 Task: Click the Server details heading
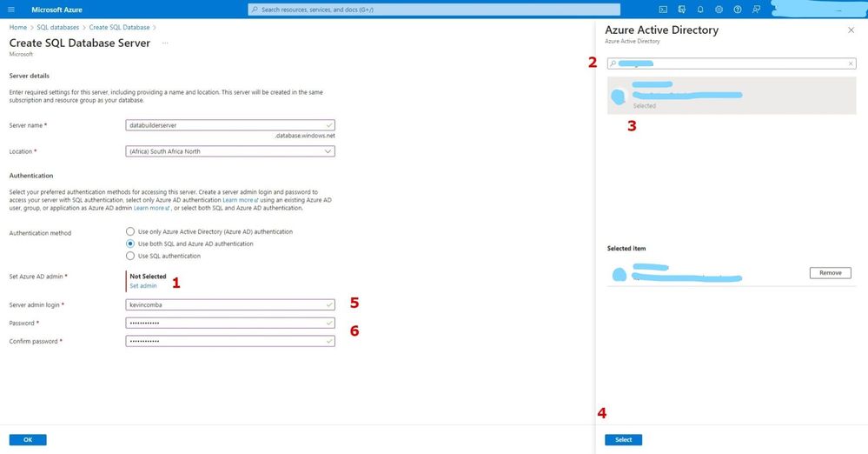(30, 76)
